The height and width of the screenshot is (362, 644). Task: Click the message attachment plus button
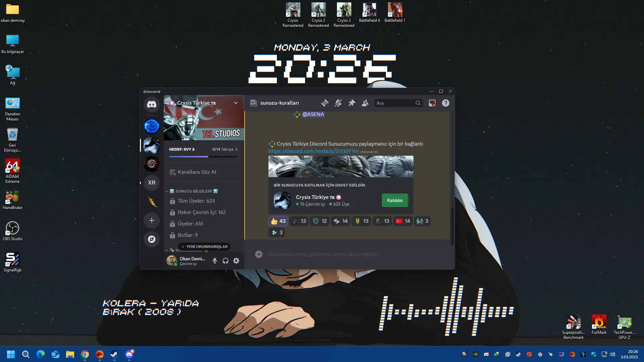tap(258, 254)
